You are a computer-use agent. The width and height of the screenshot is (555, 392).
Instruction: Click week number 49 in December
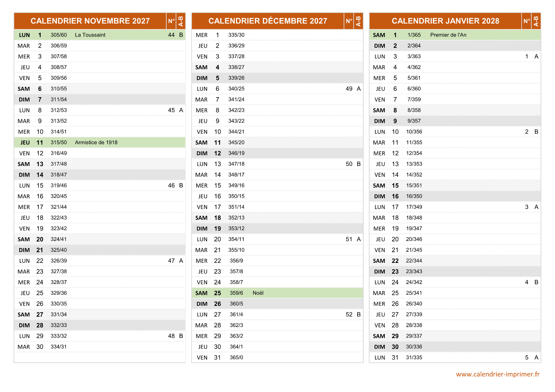(x=349, y=89)
